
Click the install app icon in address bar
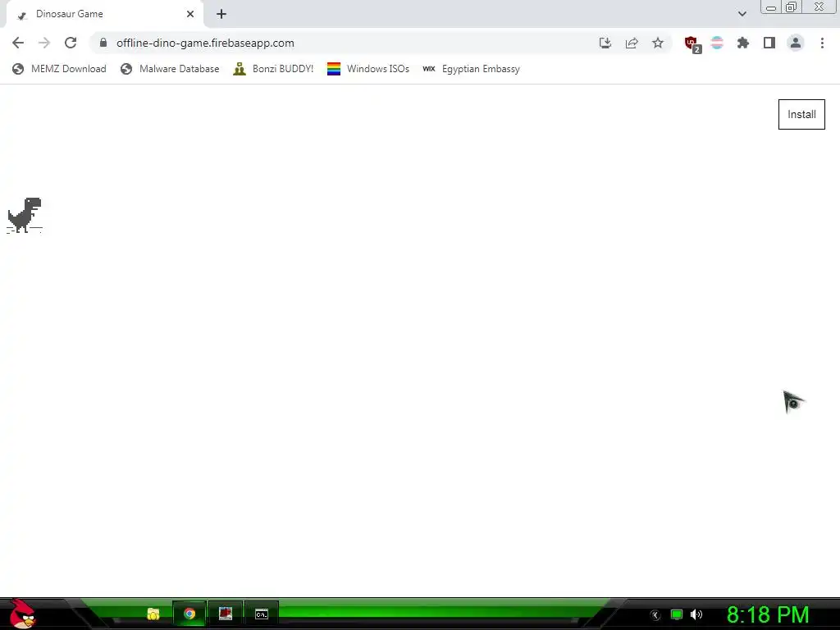[605, 43]
